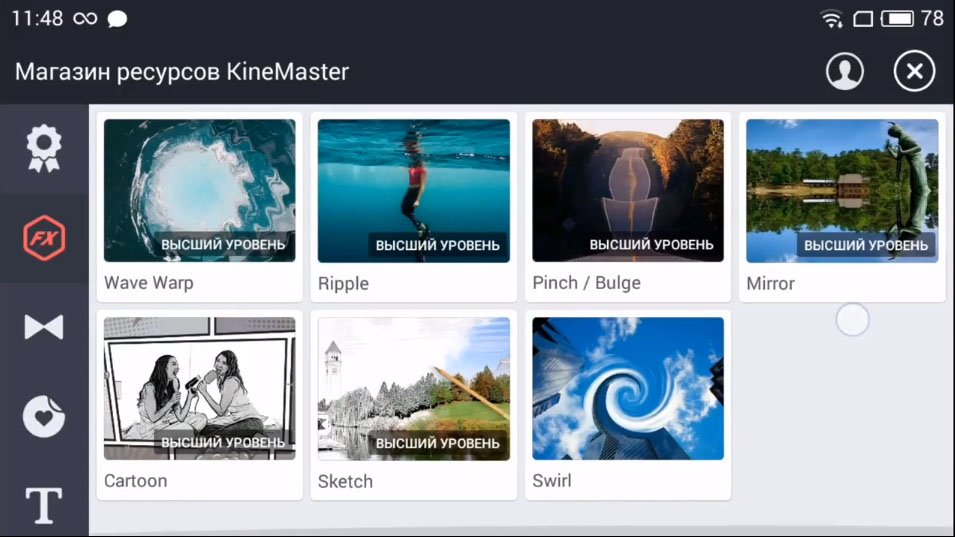Viewport: 955px width, 537px height.
Task: Close the KineMaster asset store
Action: (x=914, y=71)
